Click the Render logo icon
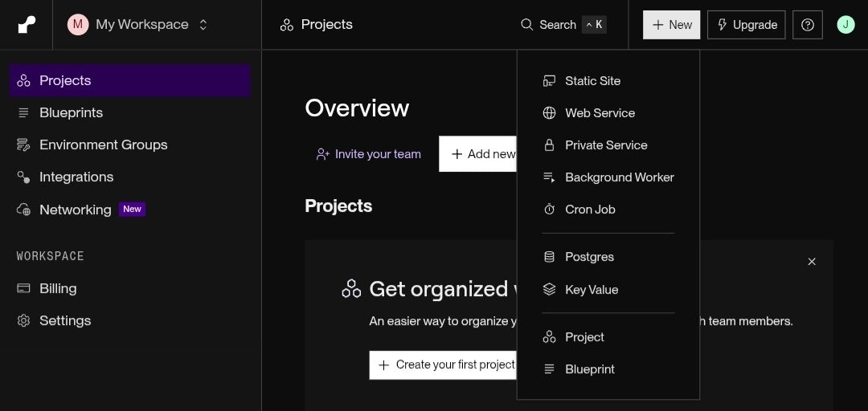This screenshot has height=411, width=868. (x=27, y=25)
